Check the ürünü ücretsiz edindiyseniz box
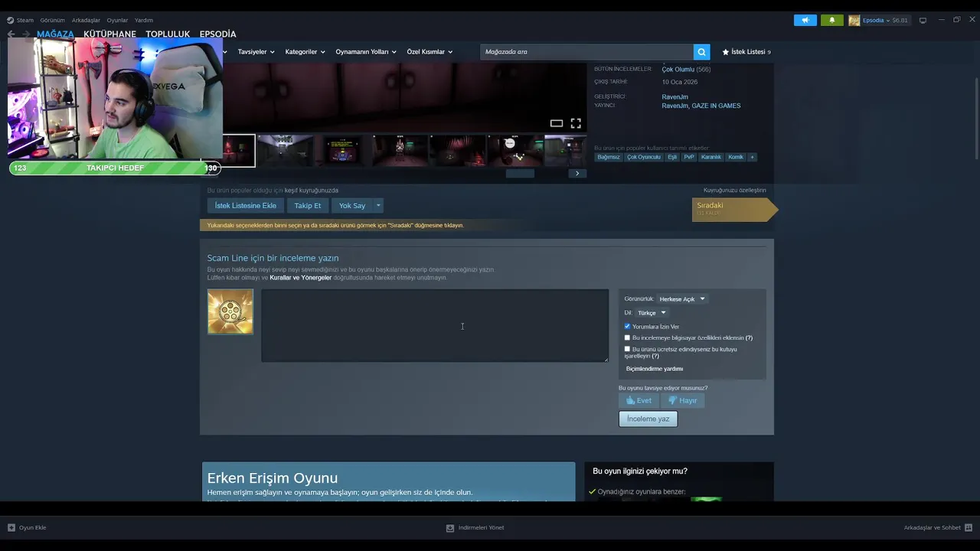 (x=627, y=349)
